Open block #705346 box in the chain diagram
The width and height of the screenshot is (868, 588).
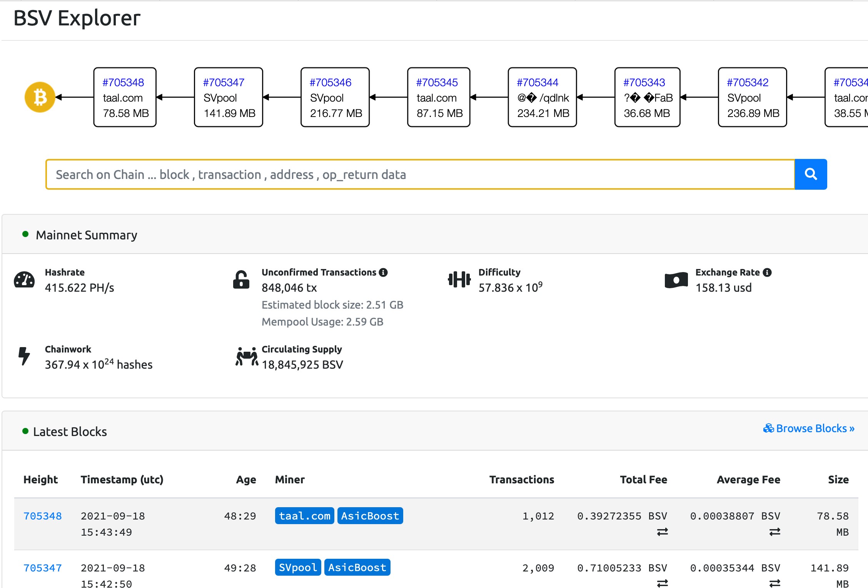pos(335,97)
